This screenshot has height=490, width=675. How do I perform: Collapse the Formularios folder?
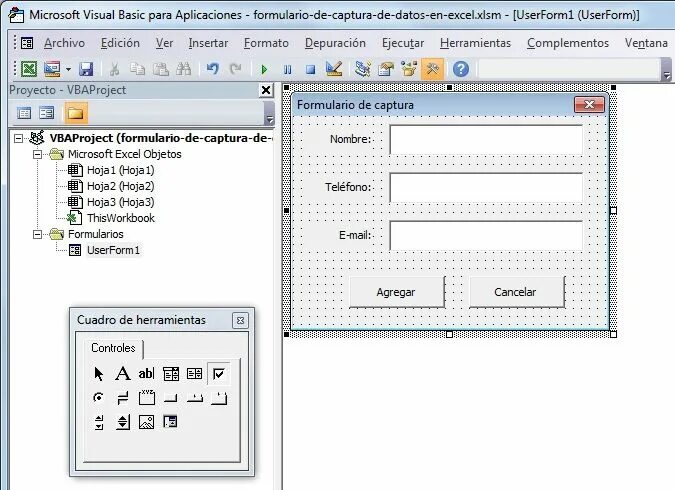37,234
